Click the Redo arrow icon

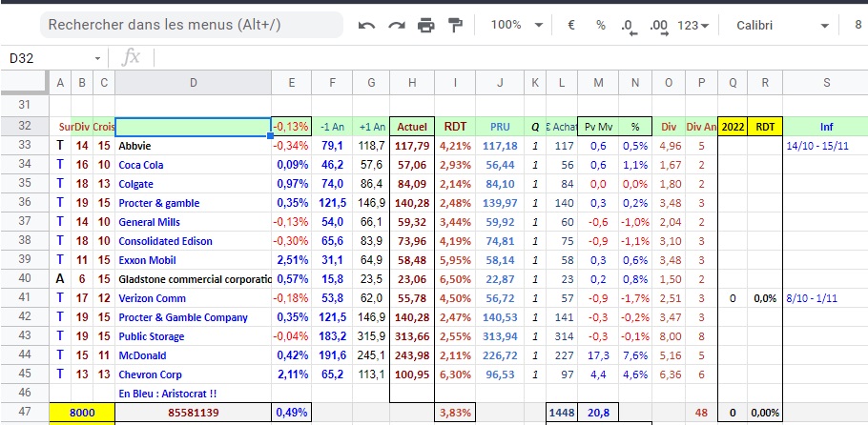(x=397, y=25)
